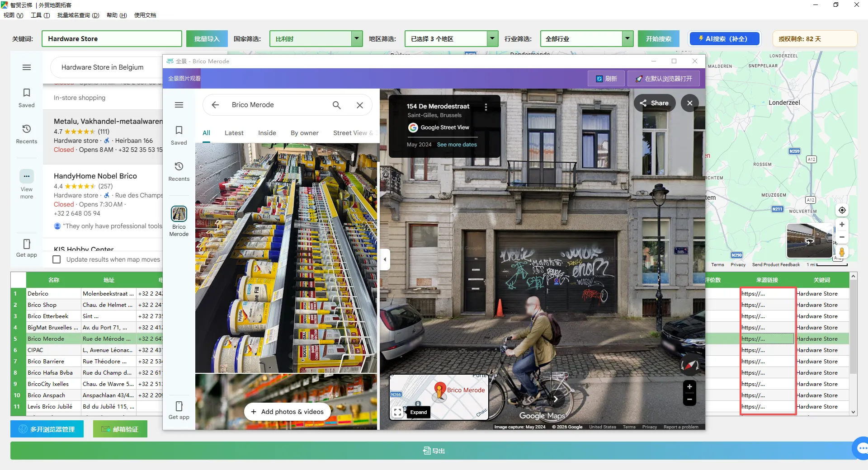
Task: Move forward with Street View arrow
Action: tap(556, 399)
